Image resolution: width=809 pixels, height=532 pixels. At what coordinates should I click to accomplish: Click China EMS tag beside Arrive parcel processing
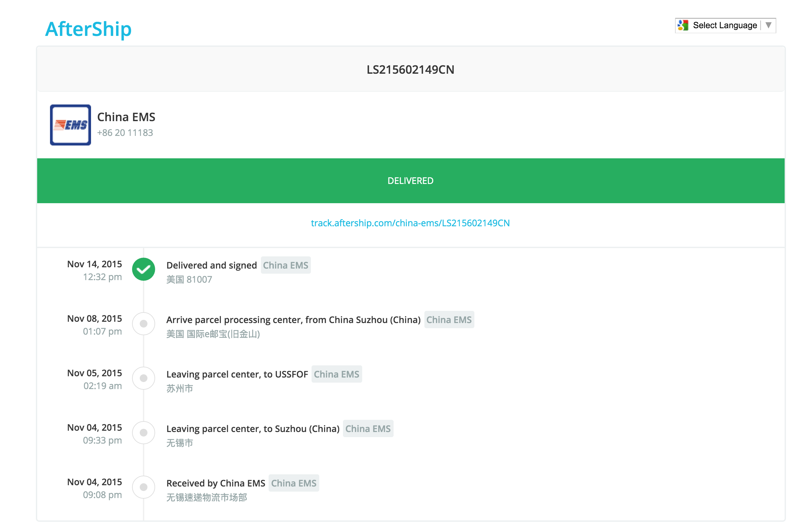449,320
